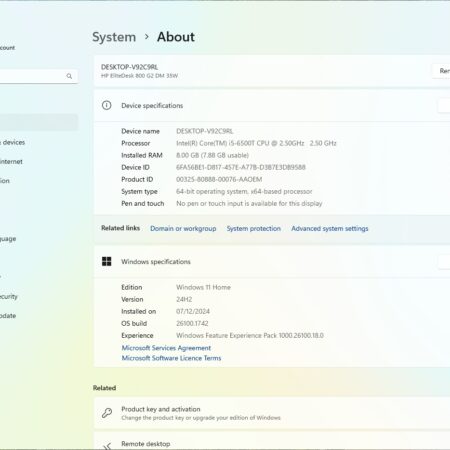Click the Product ID value 00325-80888-00076-AAOEM
Image resolution: width=450 pixels, height=450 pixels.
(219, 179)
